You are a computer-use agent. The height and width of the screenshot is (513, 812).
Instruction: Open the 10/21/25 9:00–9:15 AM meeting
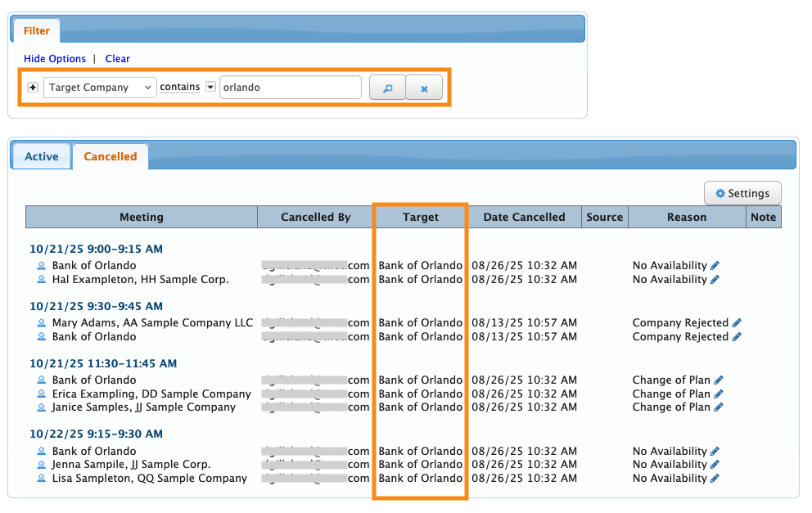coord(96,249)
